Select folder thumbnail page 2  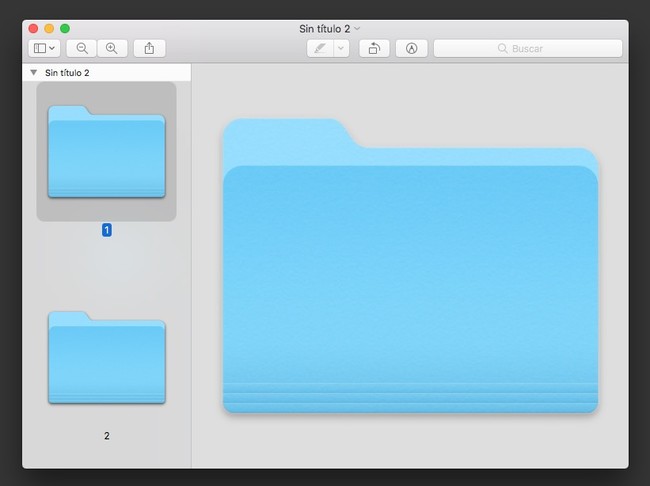click(x=107, y=357)
